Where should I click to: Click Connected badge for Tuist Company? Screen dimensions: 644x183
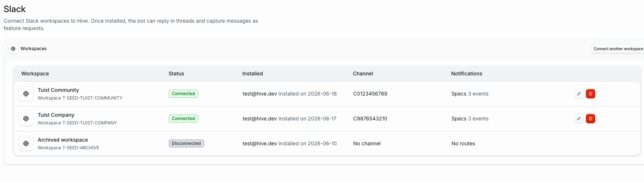(x=183, y=119)
